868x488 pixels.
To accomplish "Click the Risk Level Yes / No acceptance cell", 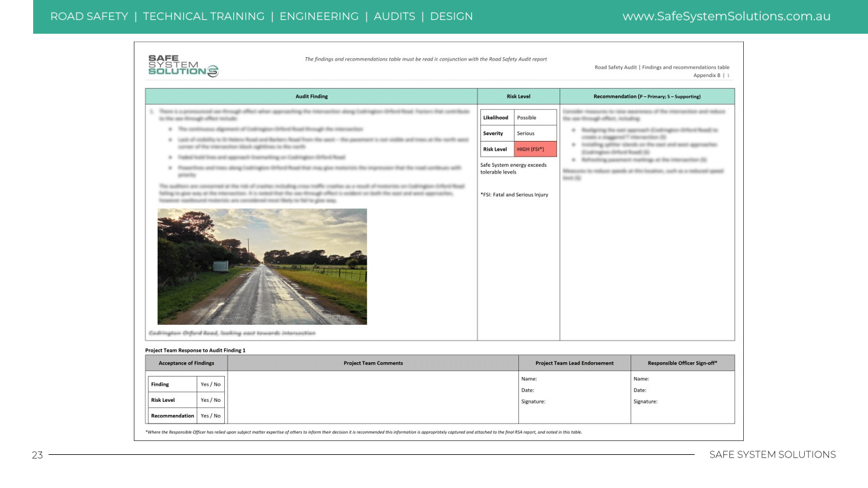I will [210, 400].
